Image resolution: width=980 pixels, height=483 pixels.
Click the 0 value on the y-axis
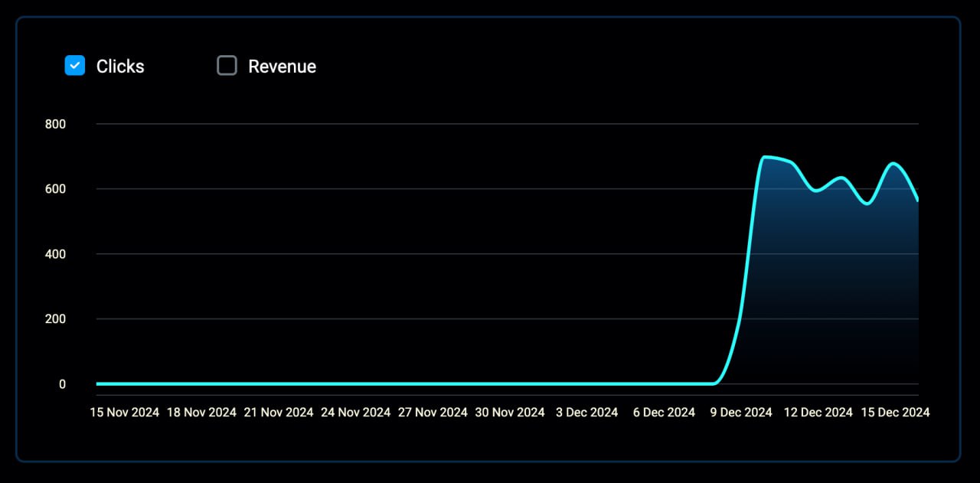point(62,384)
